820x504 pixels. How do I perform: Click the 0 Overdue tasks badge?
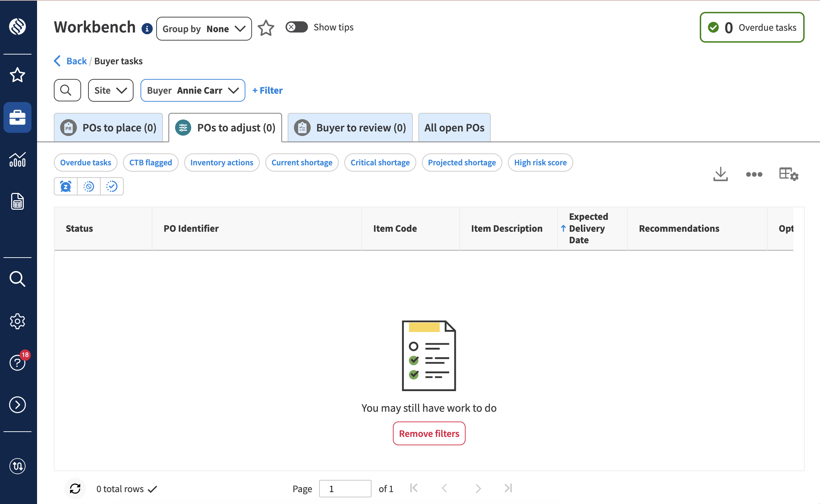coord(752,27)
